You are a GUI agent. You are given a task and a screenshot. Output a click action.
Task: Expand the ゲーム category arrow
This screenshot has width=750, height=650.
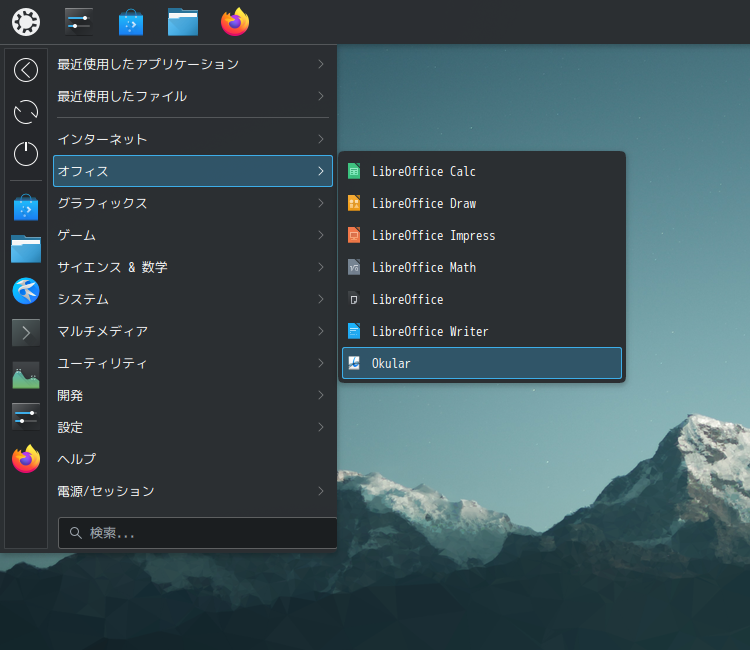click(321, 235)
